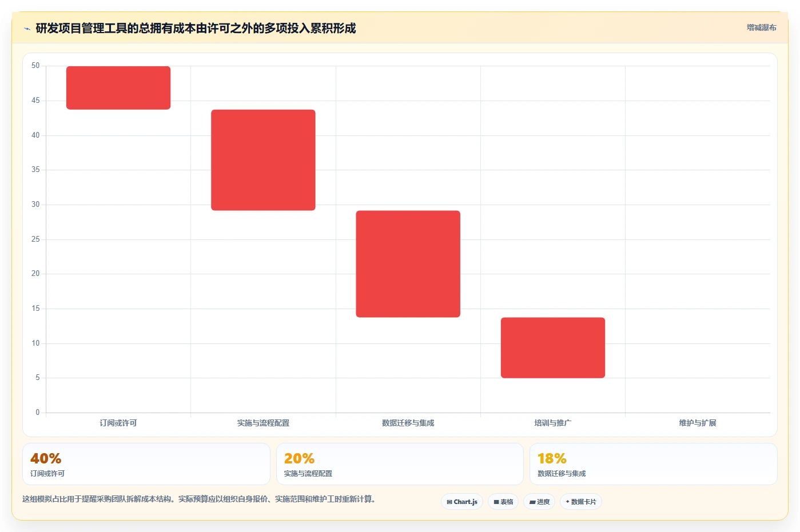The image size is (800, 532).
Task: Click the 数据迁移与集成 red waterfall bar
Action: 408,264
